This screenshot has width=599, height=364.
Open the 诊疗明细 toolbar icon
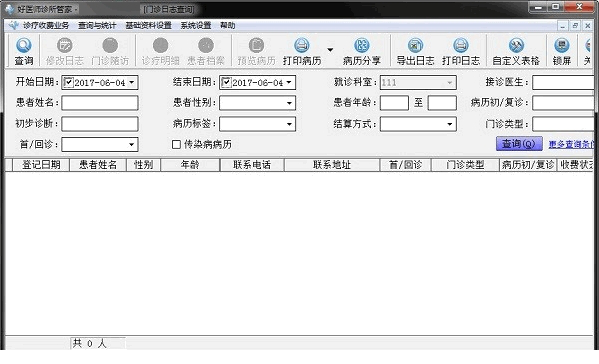click(160, 45)
